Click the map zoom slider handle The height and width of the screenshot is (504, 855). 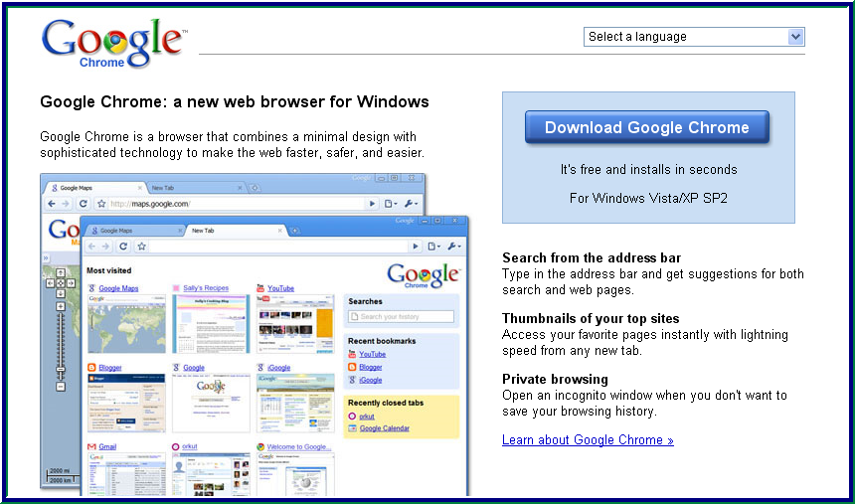(61, 370)
